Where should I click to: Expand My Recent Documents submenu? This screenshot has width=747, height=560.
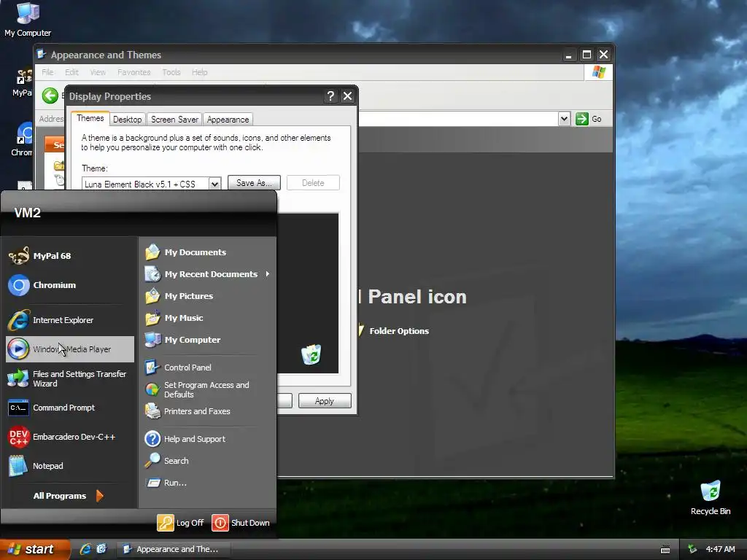tap(207, 274)
